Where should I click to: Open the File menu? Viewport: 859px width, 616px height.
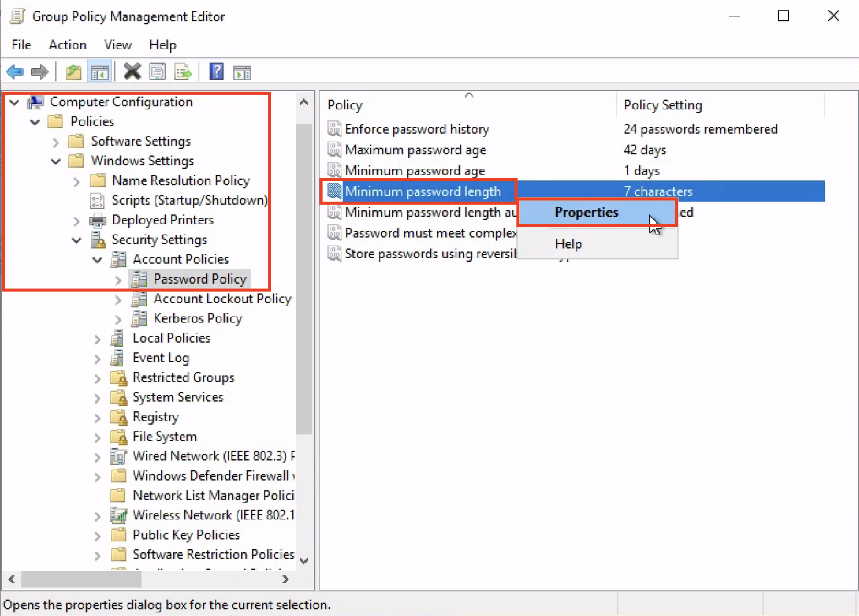21,45
